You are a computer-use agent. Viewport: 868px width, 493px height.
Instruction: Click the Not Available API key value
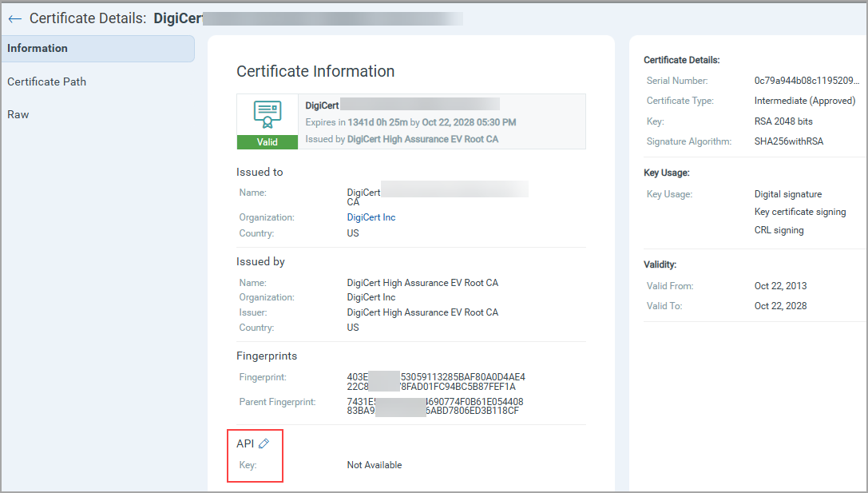375,465
